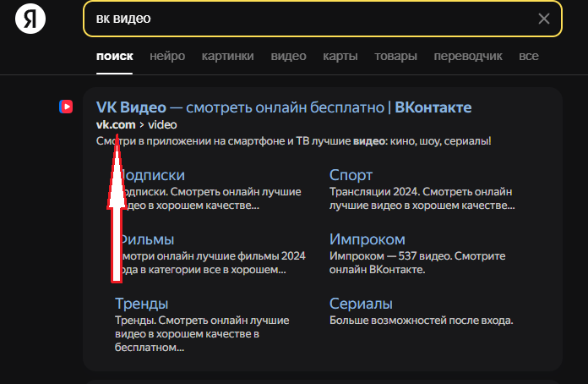Screen dimensions: 588x384
Task: Select the карты tab
Action: pyautogui.click(x=340, y=57)
